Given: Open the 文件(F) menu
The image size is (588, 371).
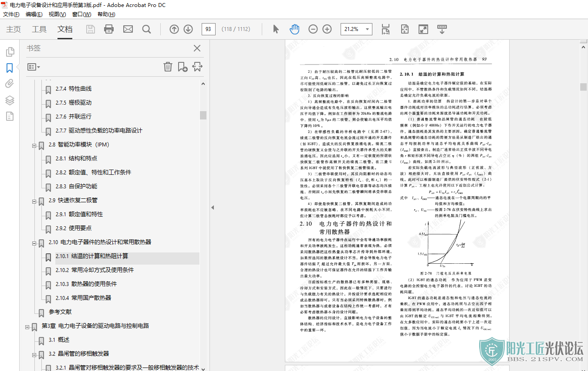Looking at the screenshot, I should coord(11,14).
